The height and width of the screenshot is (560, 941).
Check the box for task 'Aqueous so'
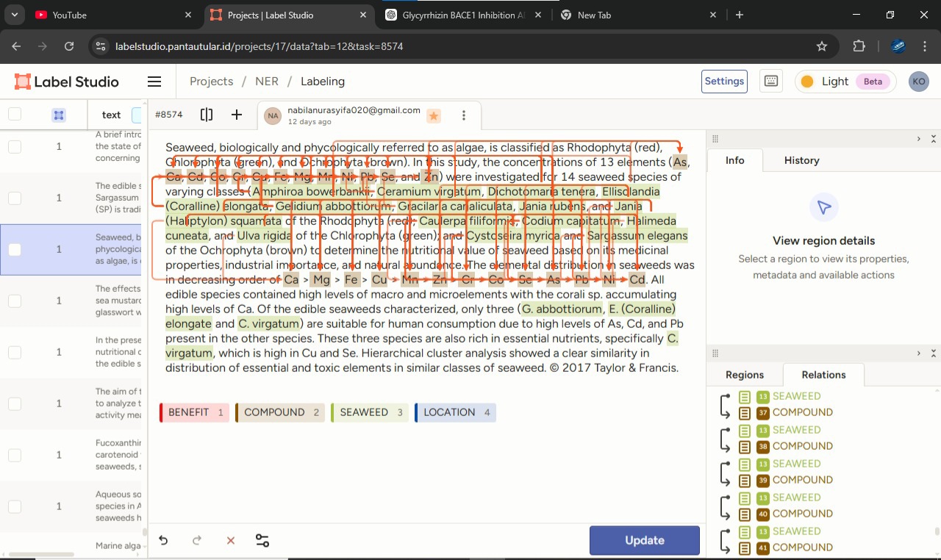15,506
